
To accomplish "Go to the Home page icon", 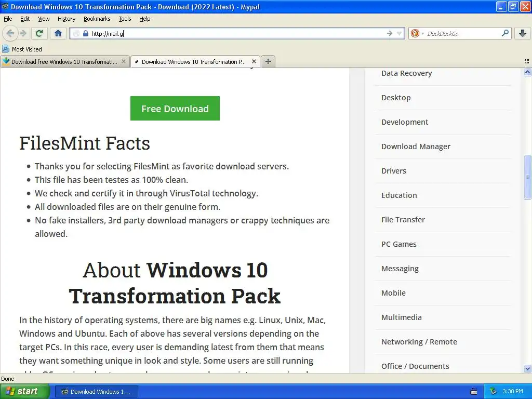I will pyautogui.click(x=58, y=33).
